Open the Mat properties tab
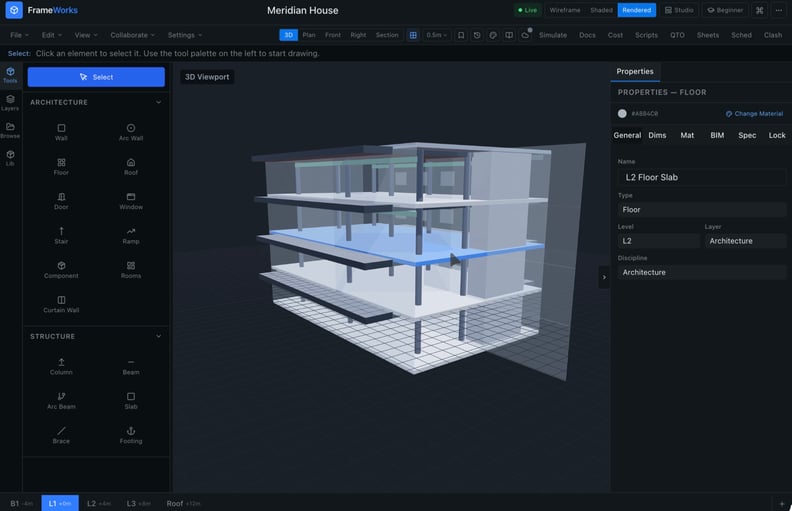Viewport: 792px width, 511px height. point(687,135)
